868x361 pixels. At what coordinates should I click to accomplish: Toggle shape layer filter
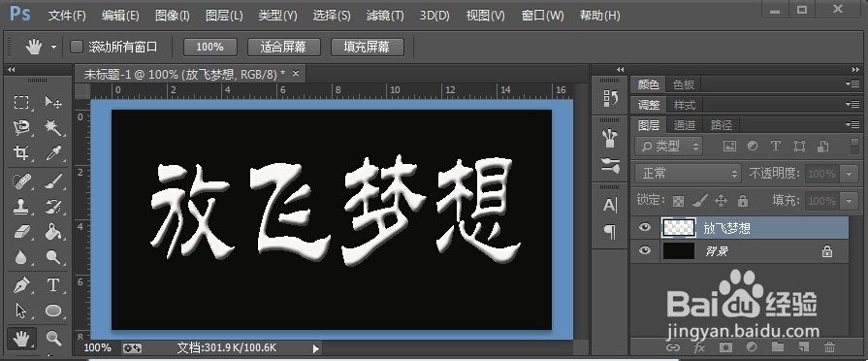pos(799,147)
